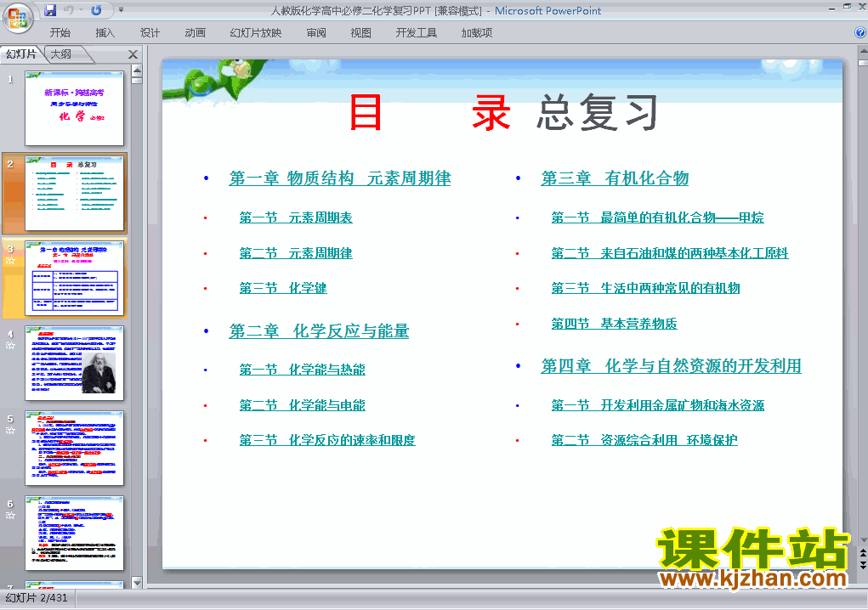Screen dimensions: 868x610
Task: Click animation star icon beside slide 6
Action: point(10,516)
